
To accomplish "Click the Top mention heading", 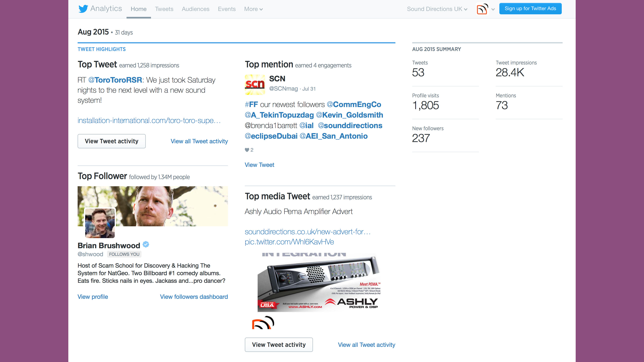I will [x=269, y=64].
